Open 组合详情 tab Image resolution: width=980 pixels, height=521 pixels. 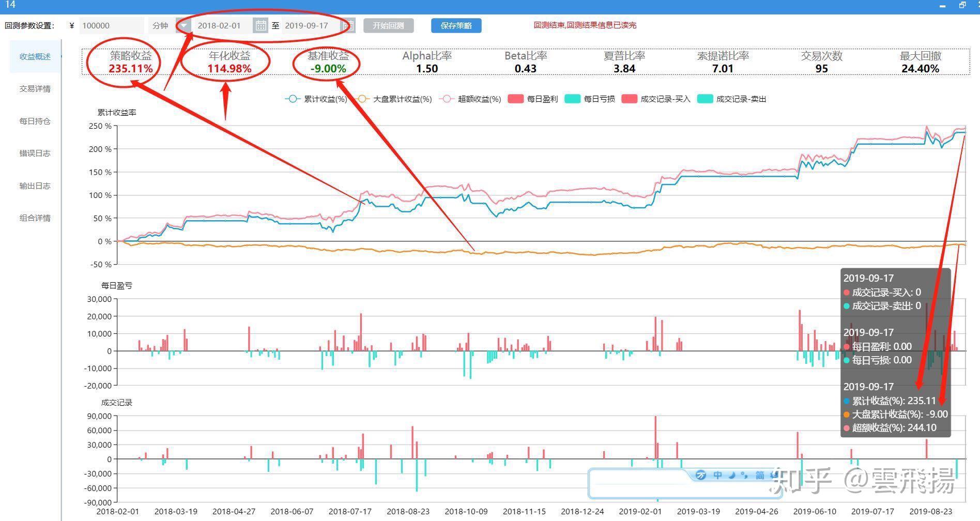[35, 218]
